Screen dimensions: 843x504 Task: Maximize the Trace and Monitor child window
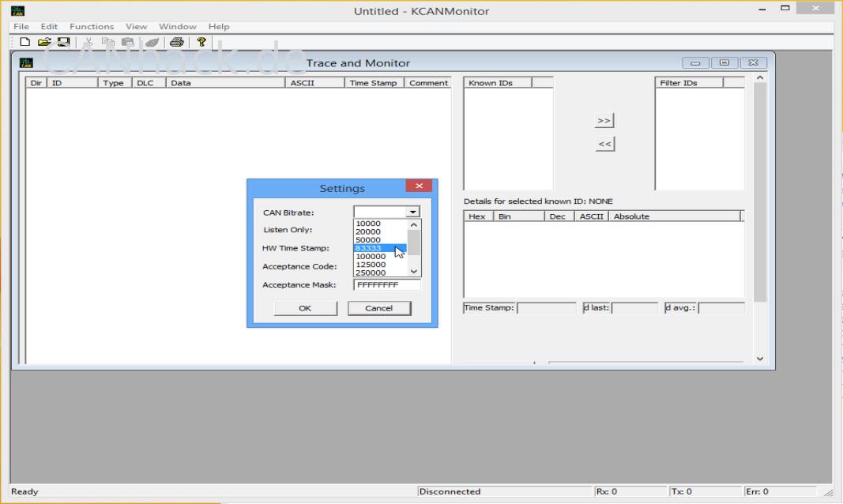pyautogui.click(x=724, y=63)
